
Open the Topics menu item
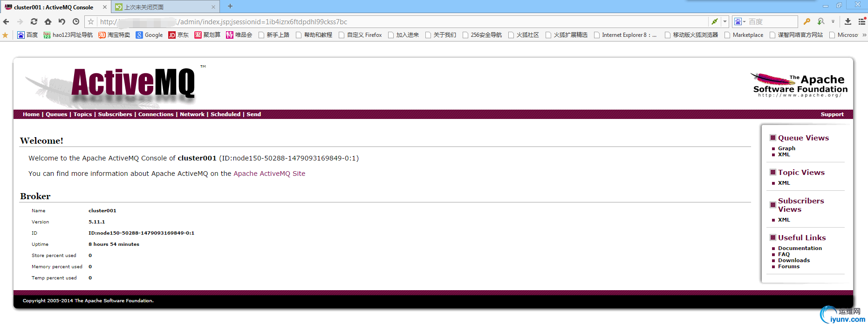tap(82, 114)
